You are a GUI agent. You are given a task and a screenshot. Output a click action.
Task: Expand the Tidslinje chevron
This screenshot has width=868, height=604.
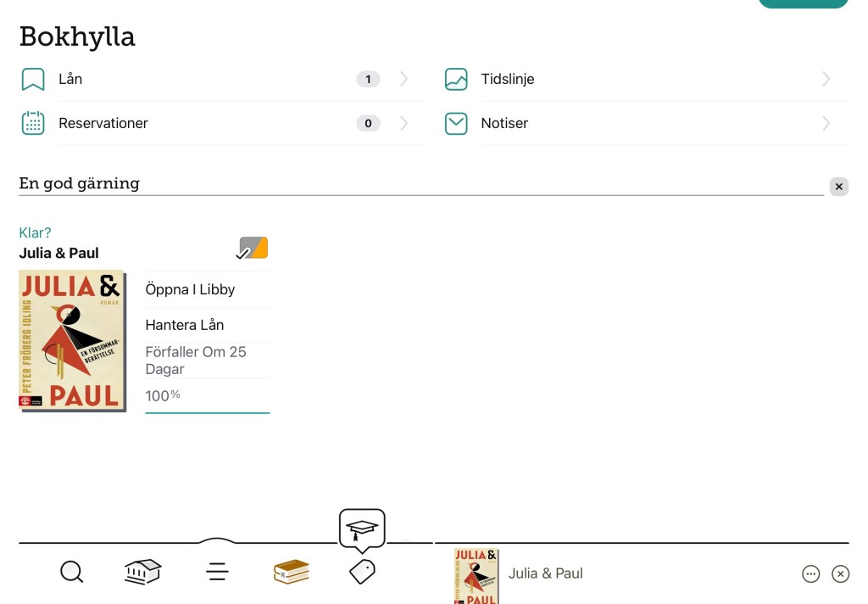[x=826, y=80]
